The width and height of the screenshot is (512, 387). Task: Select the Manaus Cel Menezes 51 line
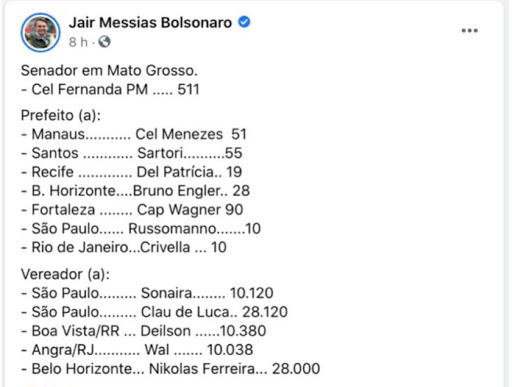point(134,134)
